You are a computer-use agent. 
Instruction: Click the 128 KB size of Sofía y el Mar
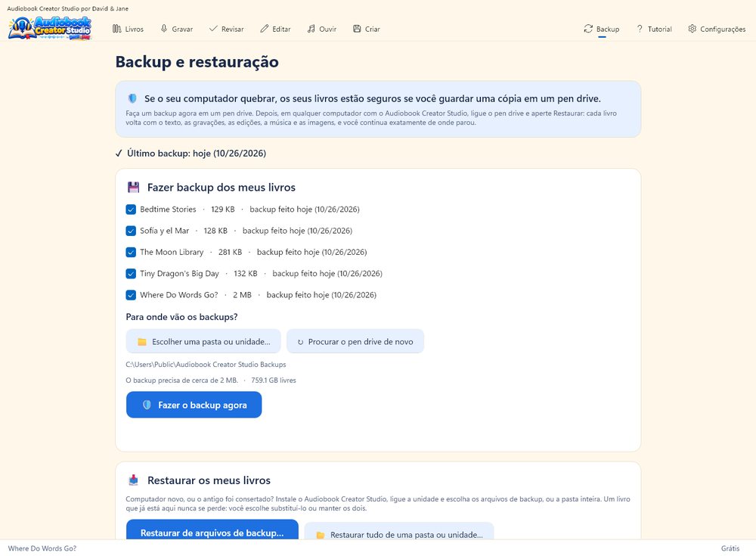(215, 231)
